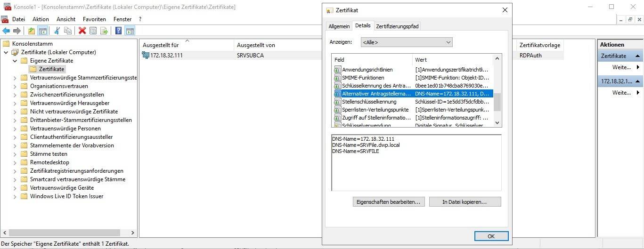The width and height of the screenshot is (644, 249).
Task: Click the blue Back arrow in toolbar
Action: coord(6,31)
